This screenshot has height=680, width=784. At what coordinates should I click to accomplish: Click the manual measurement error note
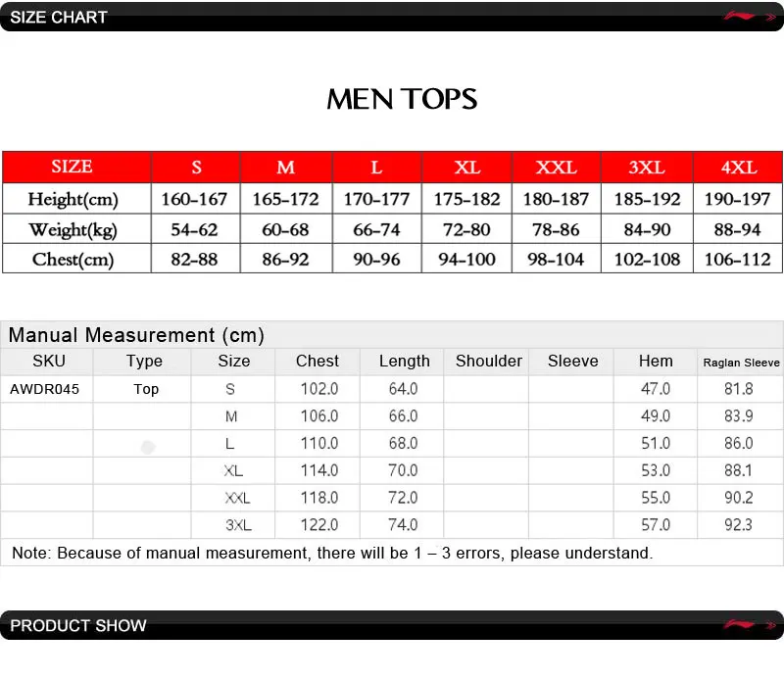[332, 553]
